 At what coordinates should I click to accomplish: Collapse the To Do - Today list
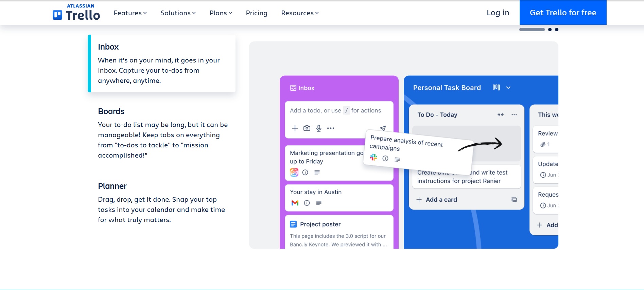(x=501, y=115)
